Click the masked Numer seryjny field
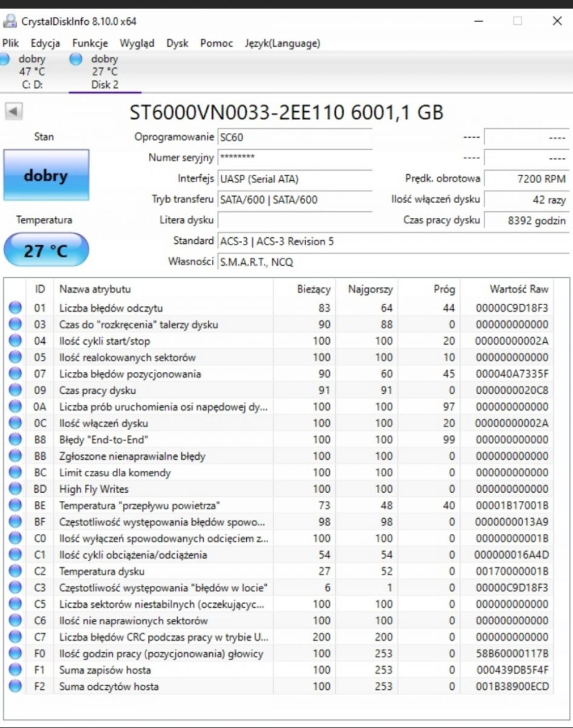The width and height of the screenshot is (573, 728). point(294,158)
